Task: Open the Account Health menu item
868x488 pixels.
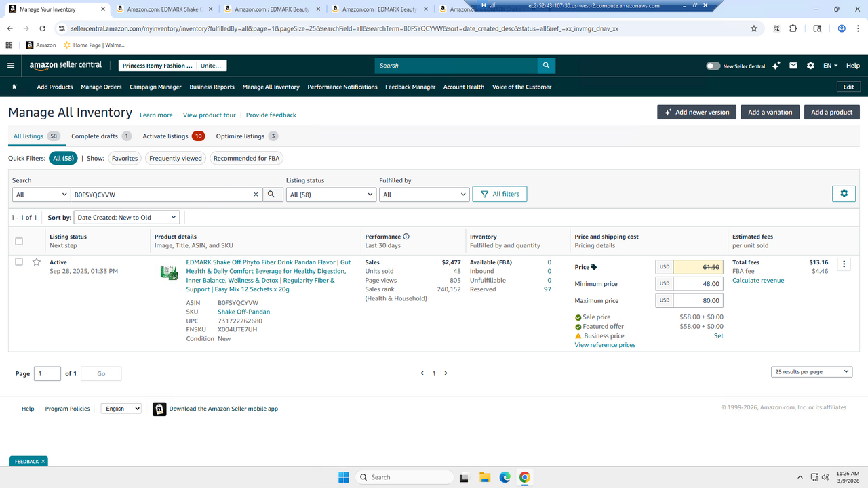Action: pyautogui.click(x=464, y=87)
